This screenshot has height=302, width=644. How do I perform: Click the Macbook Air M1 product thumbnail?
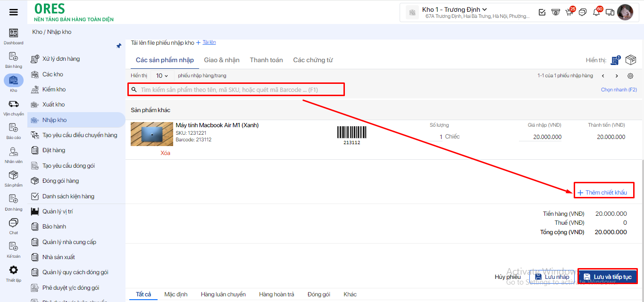click(151, 134)
